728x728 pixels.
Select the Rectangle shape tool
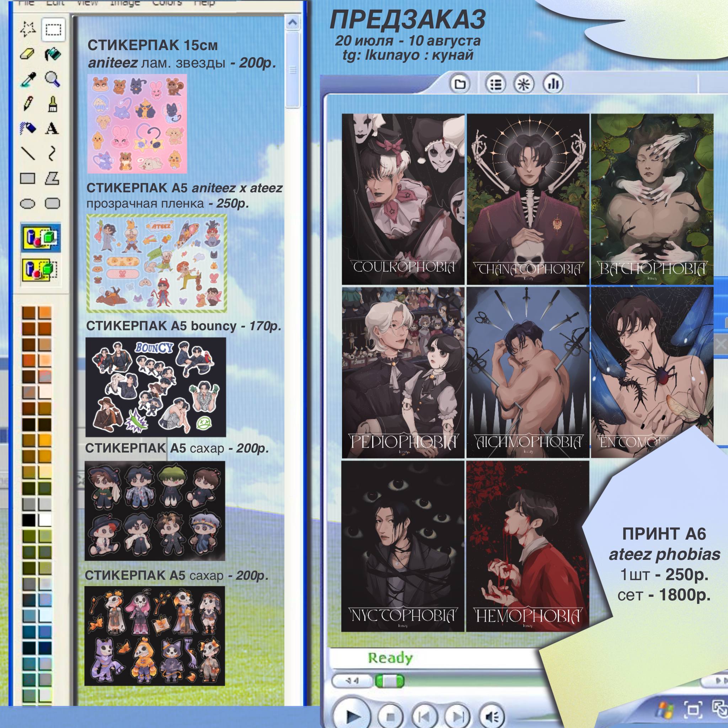click(x=27, y=178)
